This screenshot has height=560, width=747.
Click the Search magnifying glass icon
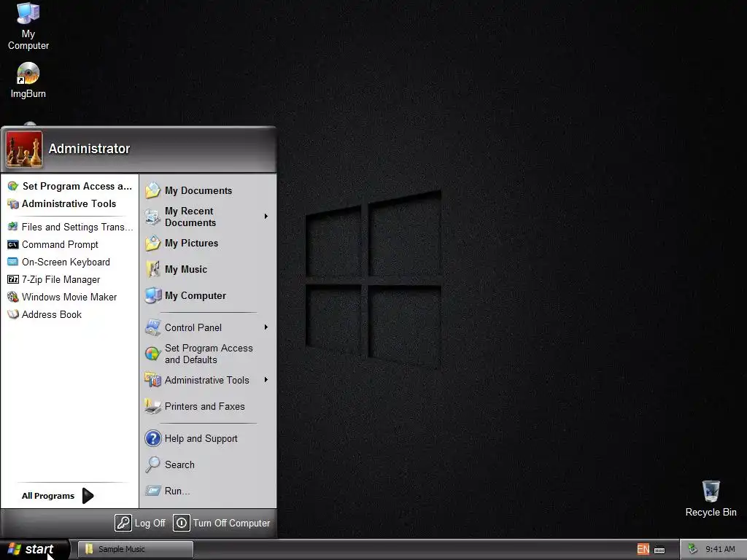[153, 464]
